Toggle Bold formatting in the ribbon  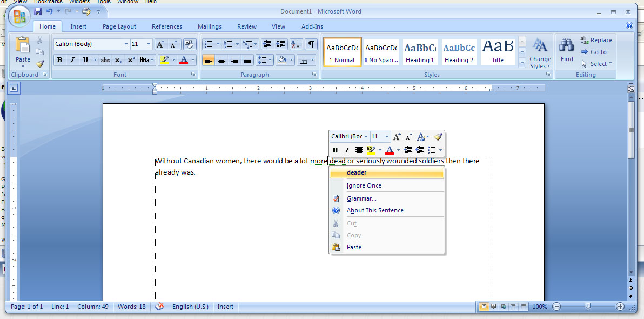[59, 60]
